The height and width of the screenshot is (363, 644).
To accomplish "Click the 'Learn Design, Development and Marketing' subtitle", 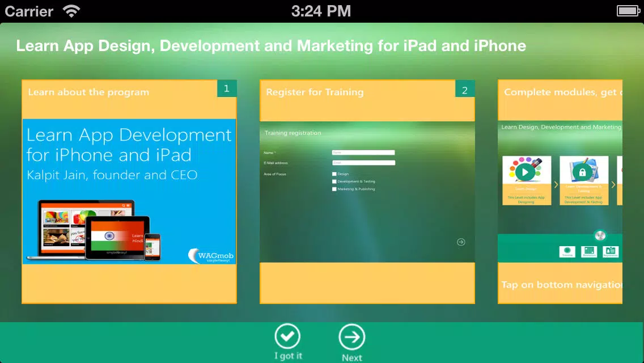I will coord(561,127).
